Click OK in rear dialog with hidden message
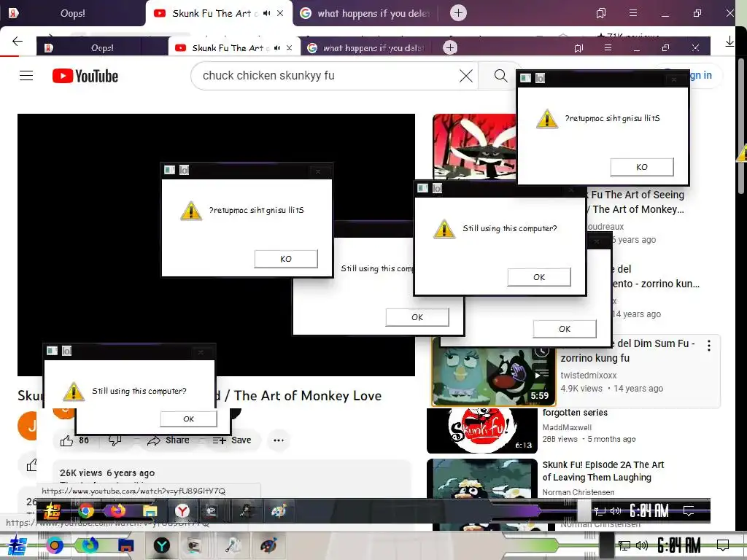Image resolution: width=747 pixels, height=560 pixels. 565,329
